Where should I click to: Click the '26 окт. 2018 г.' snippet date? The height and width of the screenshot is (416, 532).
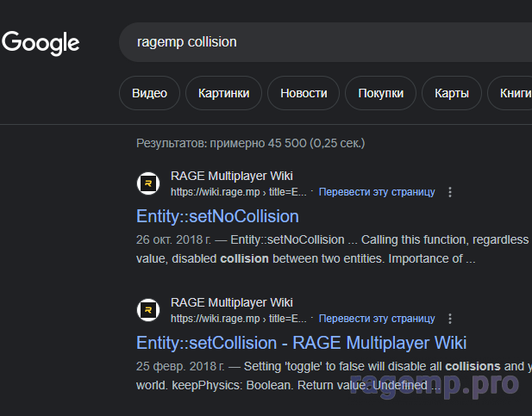(173, 239)
